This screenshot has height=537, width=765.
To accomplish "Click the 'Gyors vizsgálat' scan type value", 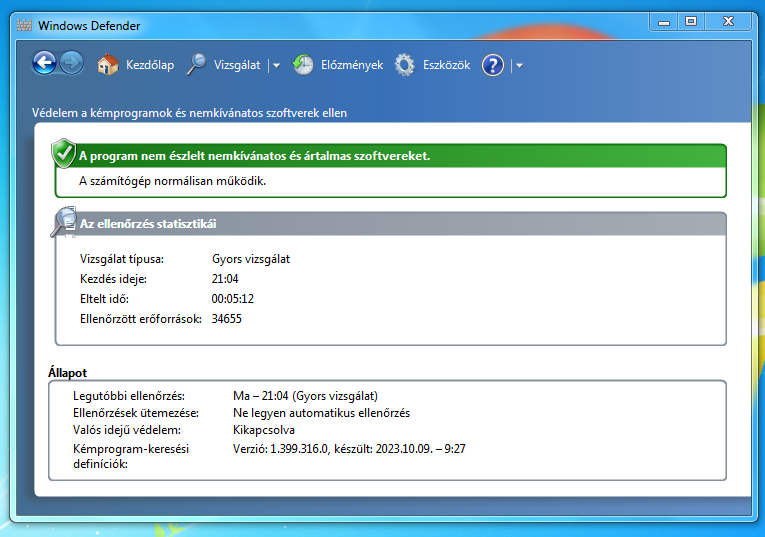I will pos(251,259).
